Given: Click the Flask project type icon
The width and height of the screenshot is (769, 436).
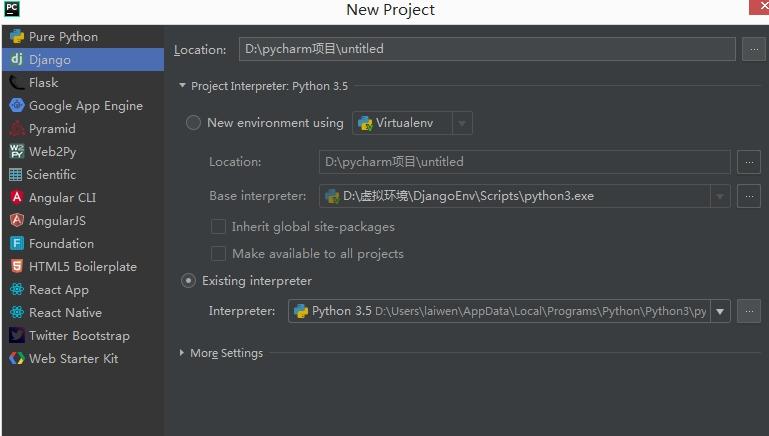Looking at the screenshot, I should pos(17,82).
